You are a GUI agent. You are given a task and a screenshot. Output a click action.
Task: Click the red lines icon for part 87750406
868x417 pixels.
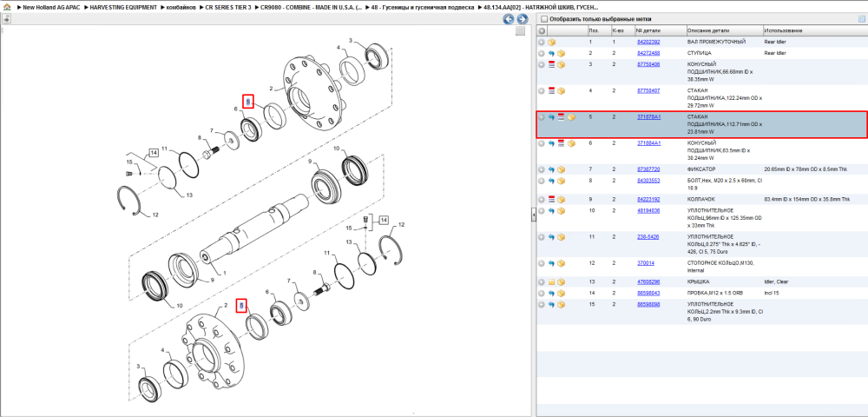551,65
